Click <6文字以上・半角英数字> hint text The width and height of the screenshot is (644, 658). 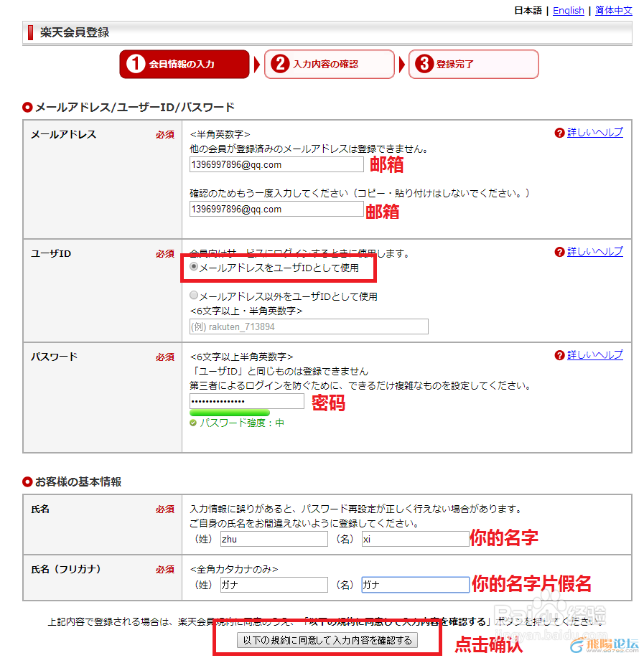click(x=246, y=311)
